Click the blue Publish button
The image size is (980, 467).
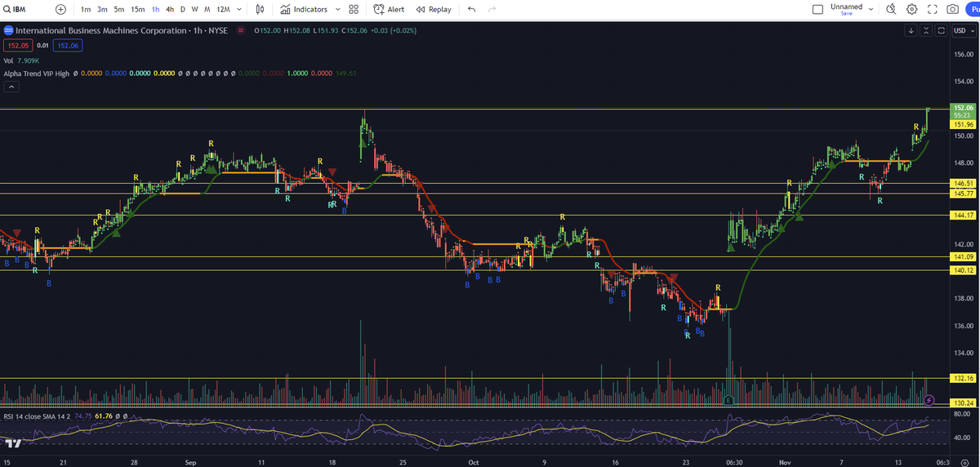[973, 10]
